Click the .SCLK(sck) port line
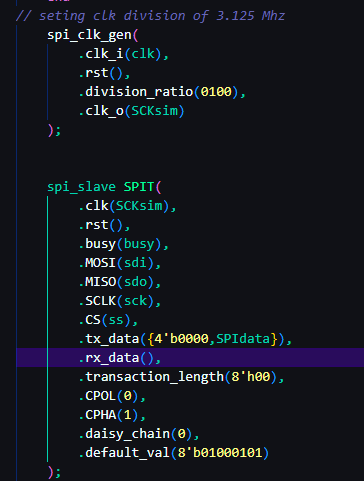 (120, 301)
